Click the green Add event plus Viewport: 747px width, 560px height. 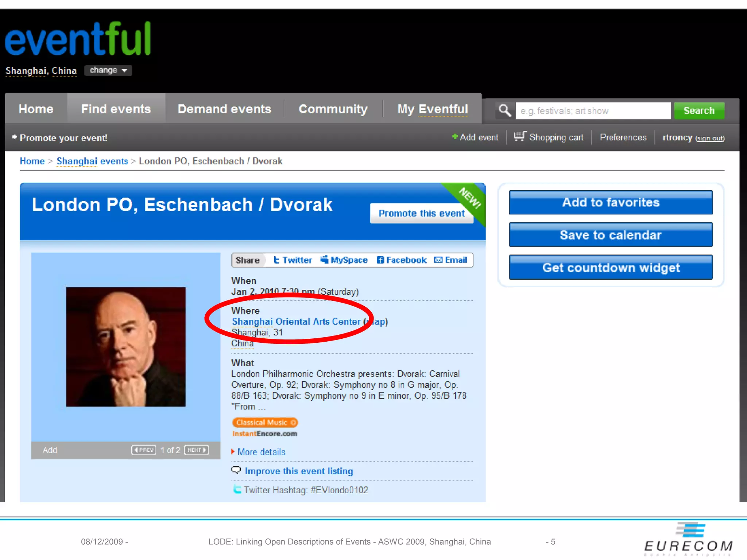click(x=455, y=137)
